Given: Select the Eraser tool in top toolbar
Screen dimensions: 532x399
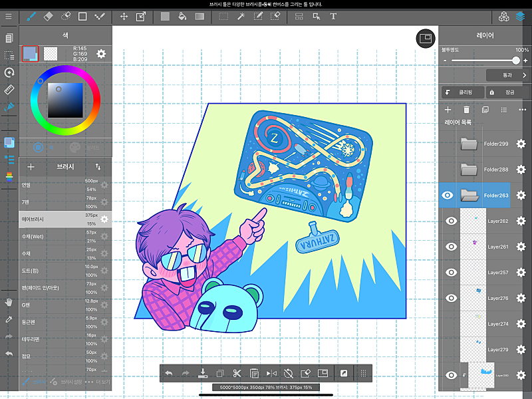Looking at the screenshot, I should 49,16.
